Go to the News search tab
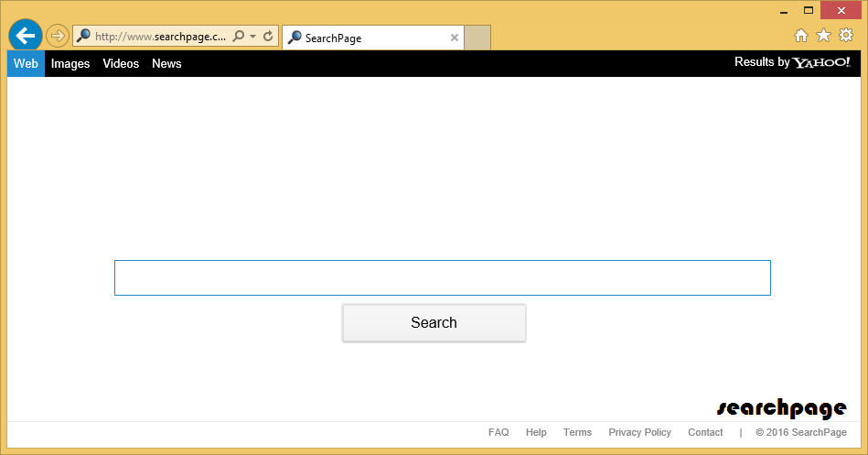 166,63
